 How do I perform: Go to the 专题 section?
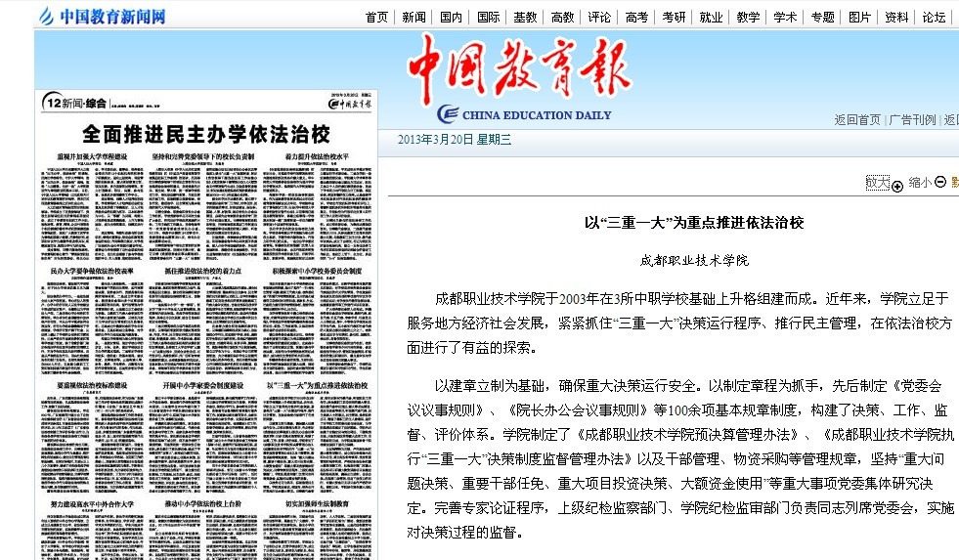(x=822, y=18)
